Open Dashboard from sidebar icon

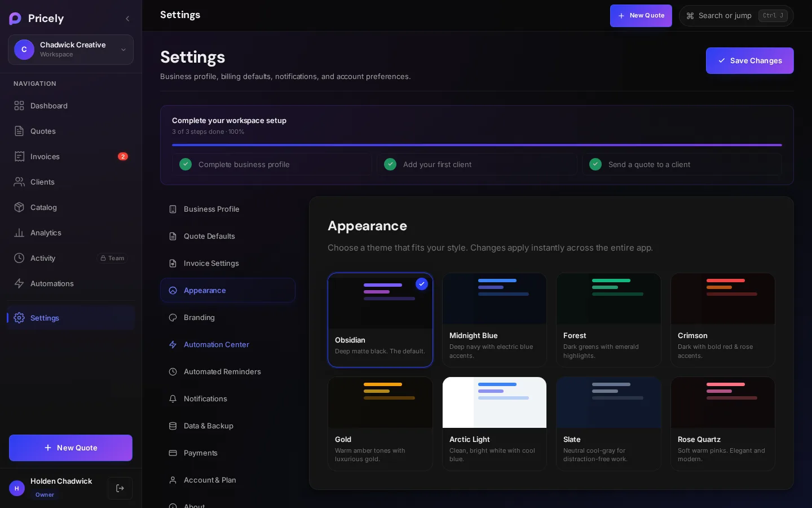tap(19, 106)
